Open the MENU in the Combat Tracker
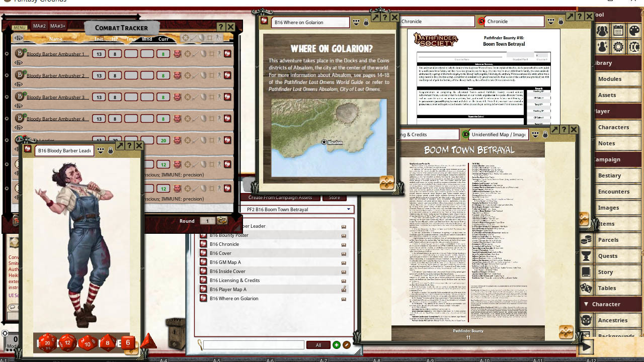This screenshot has height=362, width=644. click(x=19, y=27)
